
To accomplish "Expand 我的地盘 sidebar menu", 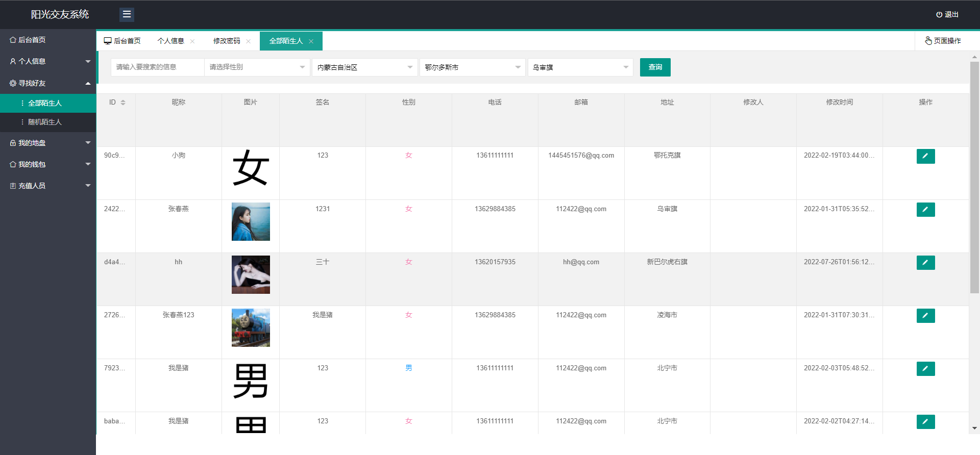I will (48, 143).
